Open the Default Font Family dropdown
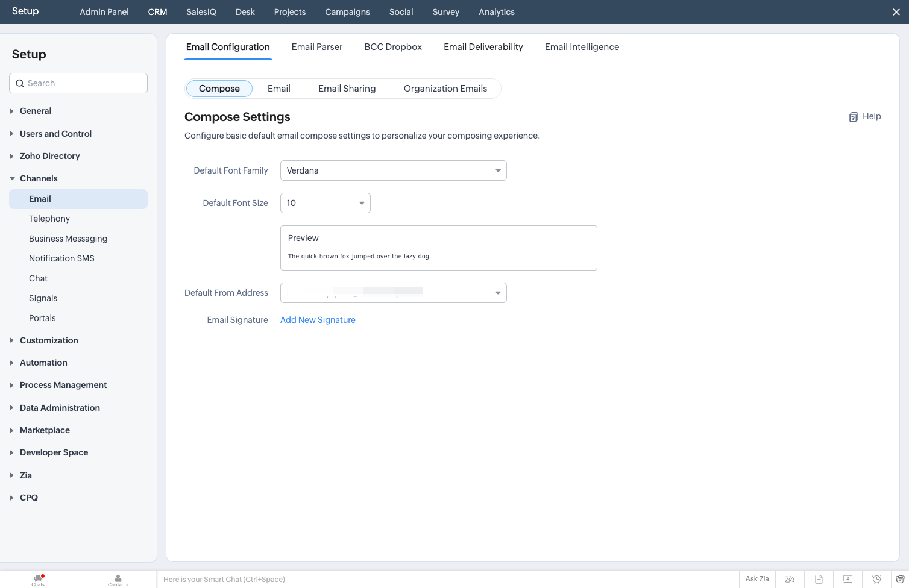909x588 pixels. pos(393,170)
